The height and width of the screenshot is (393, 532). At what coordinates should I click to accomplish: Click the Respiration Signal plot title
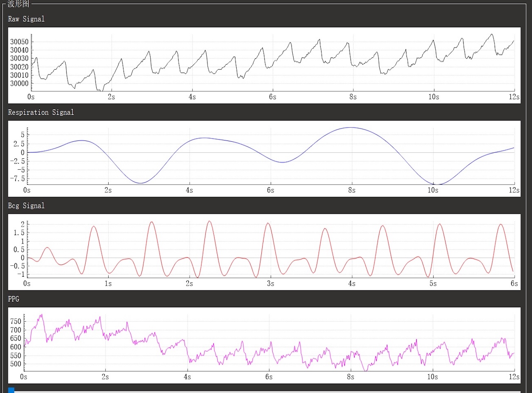coord(41,112)
